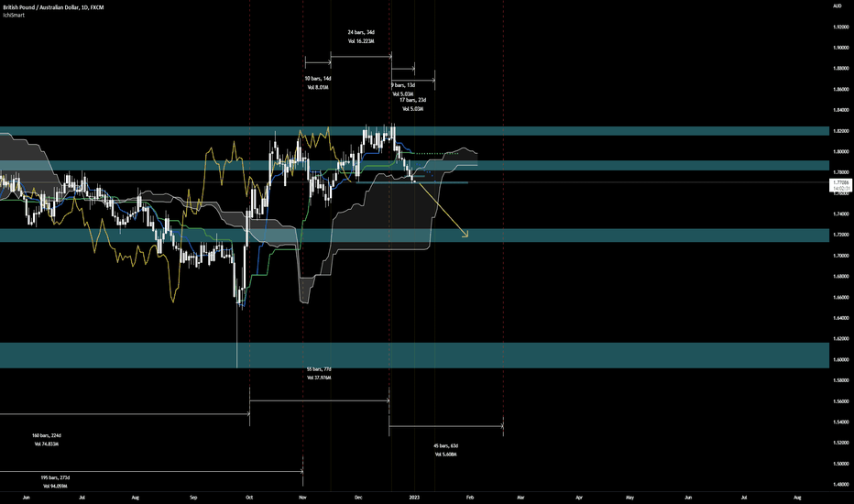Click the 1.68000 price axis label

840,276
